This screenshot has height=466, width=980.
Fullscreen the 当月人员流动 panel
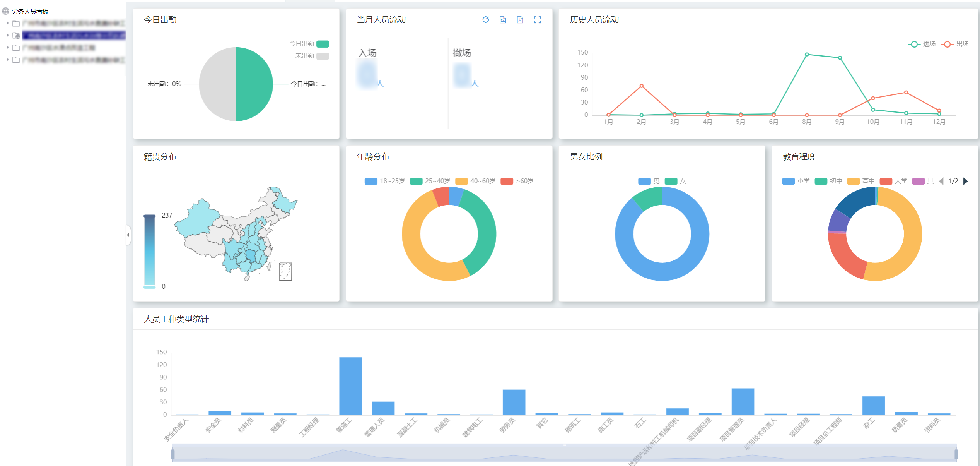tap(537, 20)
